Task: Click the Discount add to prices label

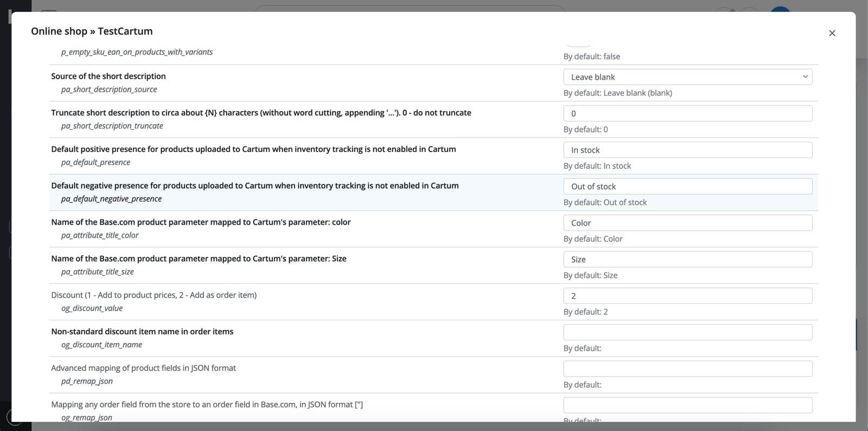Action: [154, 295]
